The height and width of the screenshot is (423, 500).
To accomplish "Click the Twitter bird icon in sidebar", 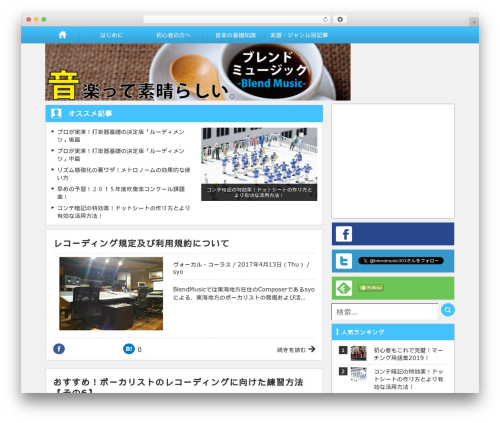I will pyautogui.click(x=344, y=261).
